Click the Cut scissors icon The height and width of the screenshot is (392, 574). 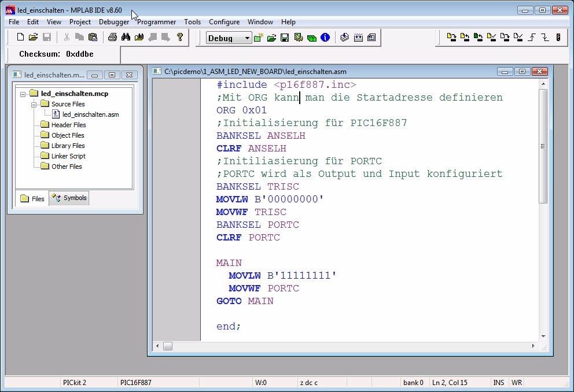(67, 37)
